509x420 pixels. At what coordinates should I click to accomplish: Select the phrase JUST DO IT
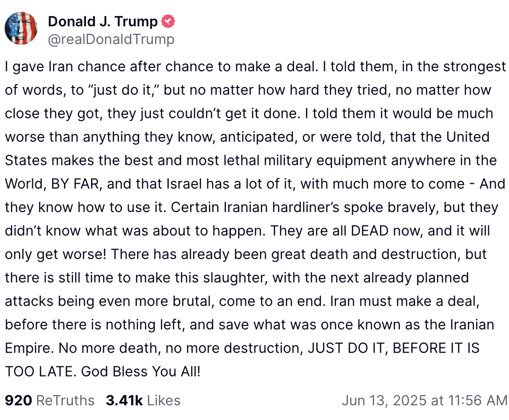(346, 348)
